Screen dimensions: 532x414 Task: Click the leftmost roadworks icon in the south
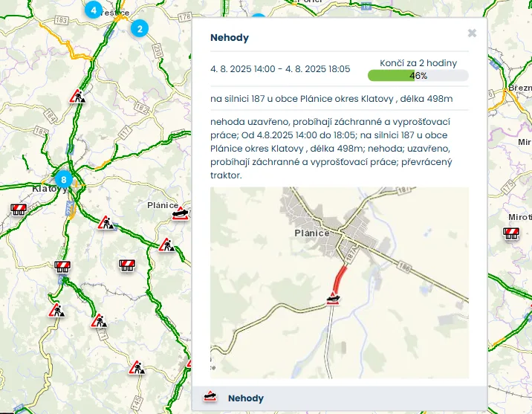(56, 311)
